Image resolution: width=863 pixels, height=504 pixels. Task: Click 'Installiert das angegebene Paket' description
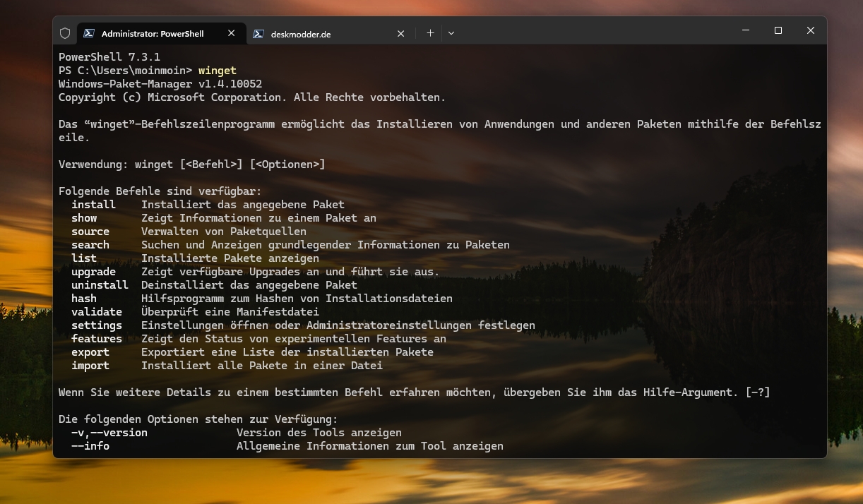243,205
